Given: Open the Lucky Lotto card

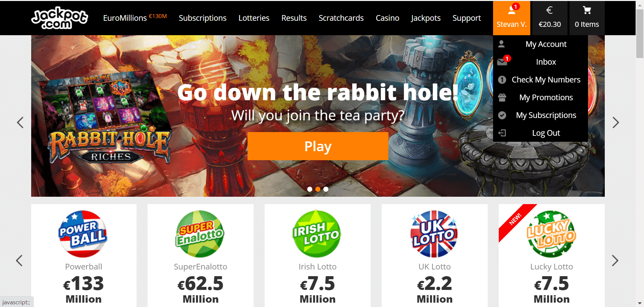Looking at the screenshot, I should (551, 255).
